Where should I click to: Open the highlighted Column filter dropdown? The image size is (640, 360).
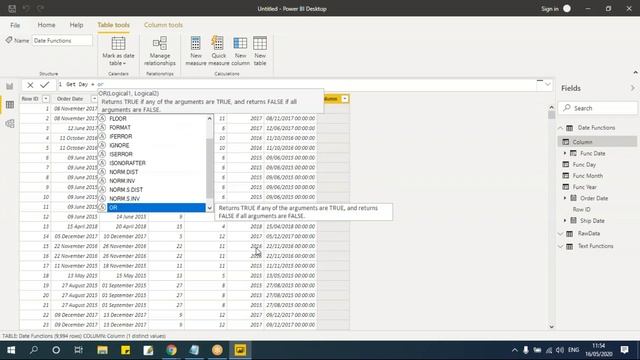(x=345, y=99)
